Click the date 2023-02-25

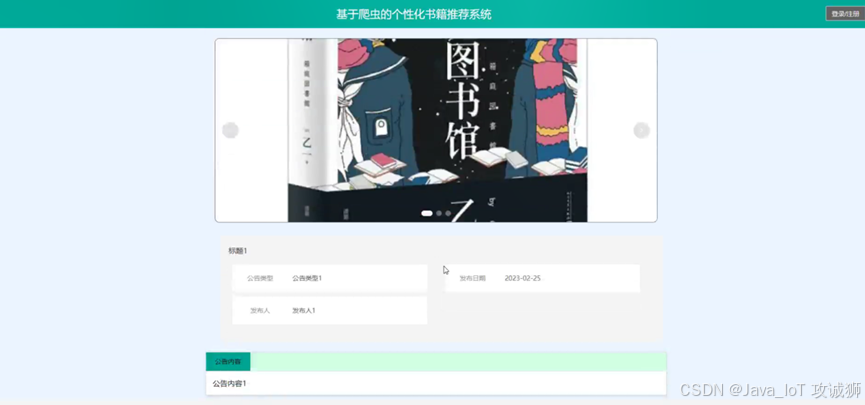[x=522, y=279]
